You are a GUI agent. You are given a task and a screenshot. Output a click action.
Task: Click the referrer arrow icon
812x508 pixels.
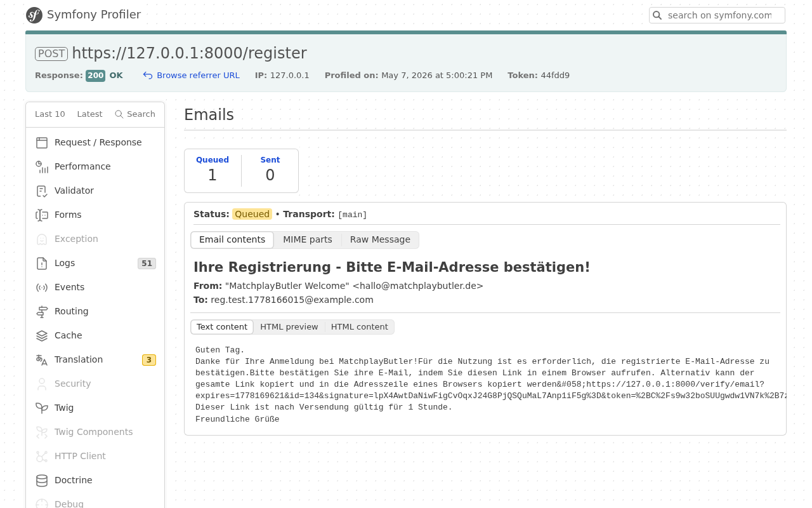148,76
